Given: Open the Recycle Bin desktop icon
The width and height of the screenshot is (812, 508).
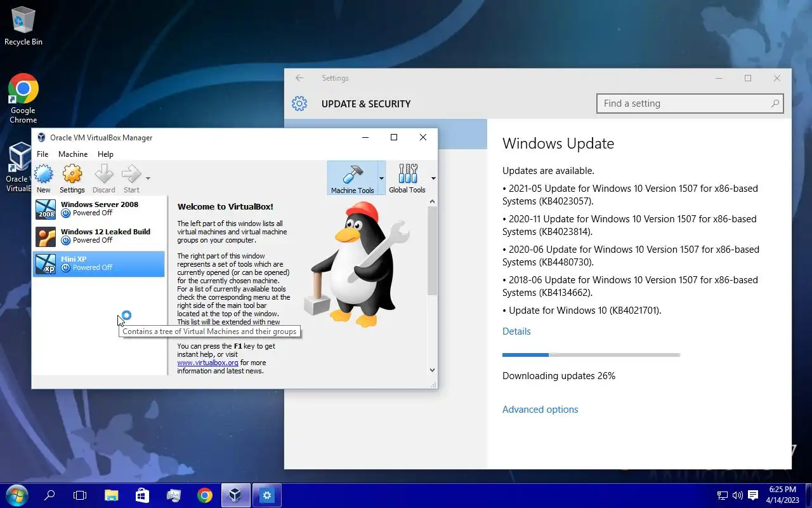Looking at the screenshot, I should [x=23, y=25].
